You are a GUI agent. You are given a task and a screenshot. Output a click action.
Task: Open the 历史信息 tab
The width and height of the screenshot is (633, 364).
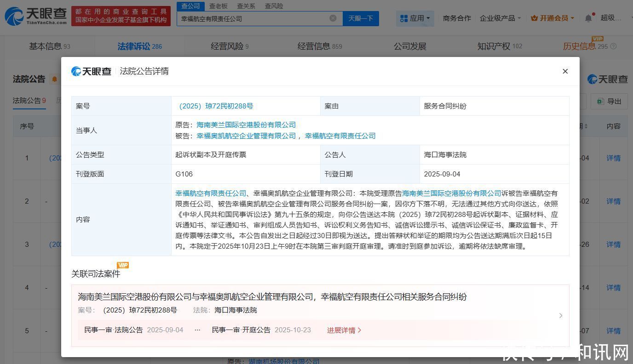pyautogui.click(x=585, y=46)
